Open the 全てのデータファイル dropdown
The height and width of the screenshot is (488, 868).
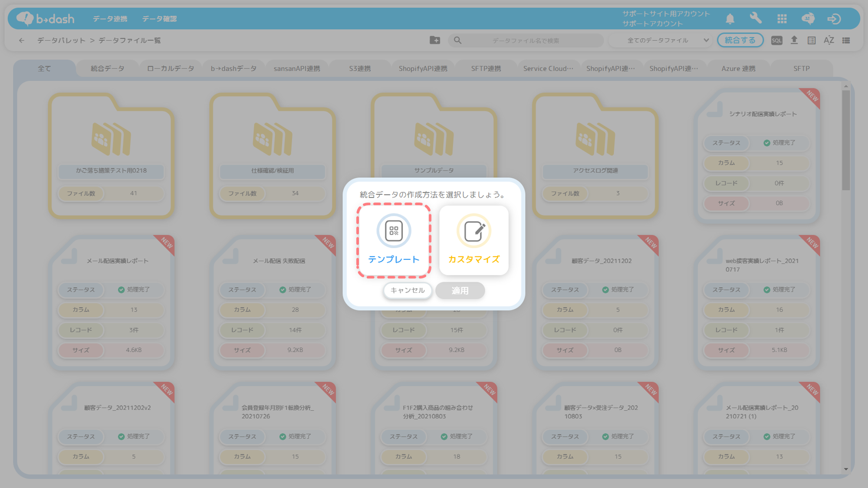[661, 40]
